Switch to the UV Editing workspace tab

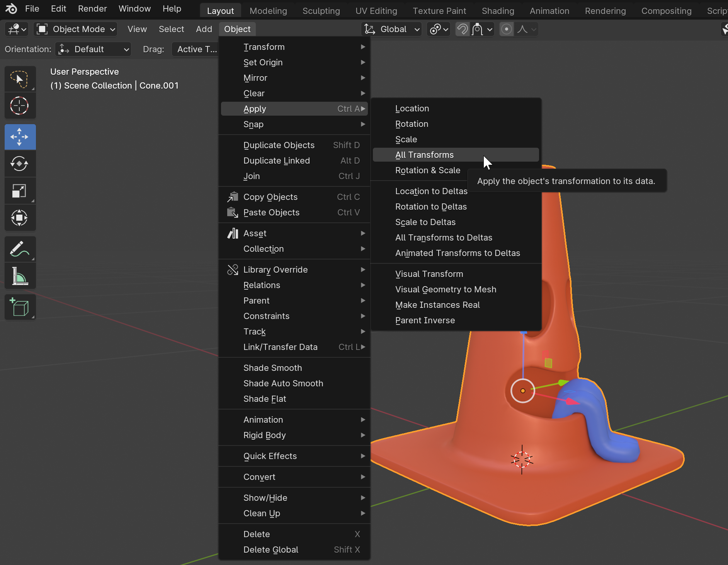point(376,11)
